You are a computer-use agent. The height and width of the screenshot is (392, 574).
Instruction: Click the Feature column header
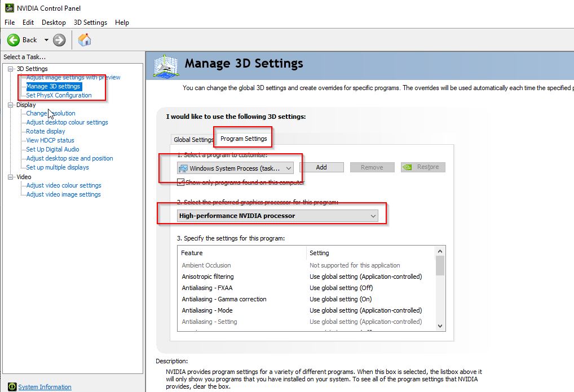click(x=242, y=253)
